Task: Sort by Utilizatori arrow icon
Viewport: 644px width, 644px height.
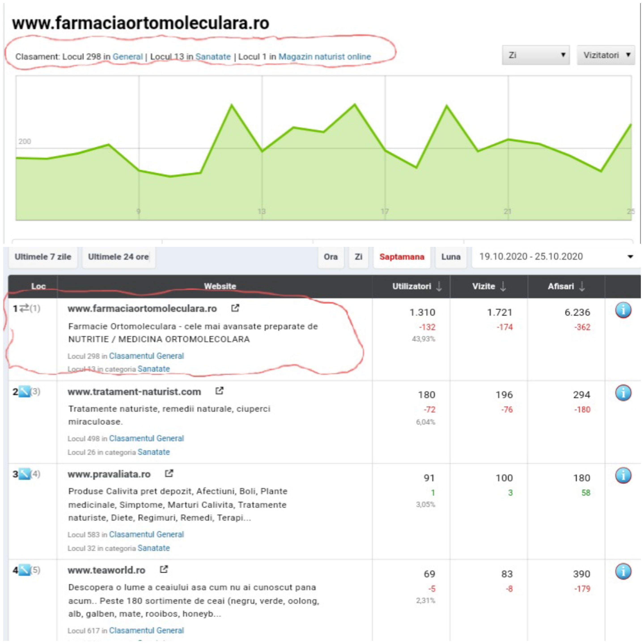Action: [x=439, y=286]
